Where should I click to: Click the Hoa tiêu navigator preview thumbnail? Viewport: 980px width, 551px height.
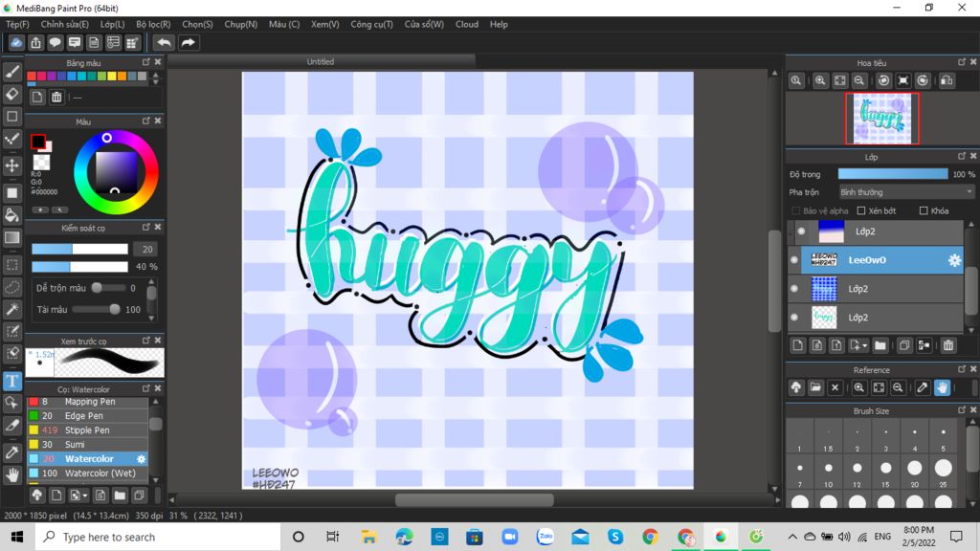coord(881,118)
